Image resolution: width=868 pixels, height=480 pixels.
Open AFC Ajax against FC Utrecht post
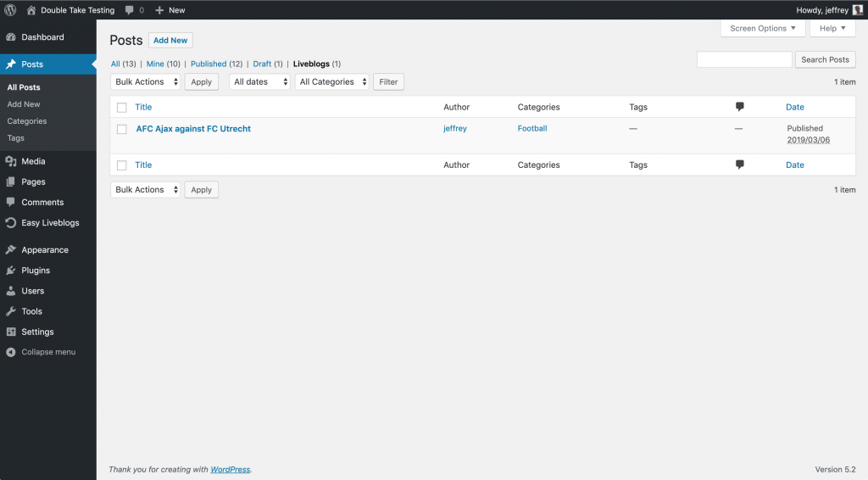coord(193,128)
